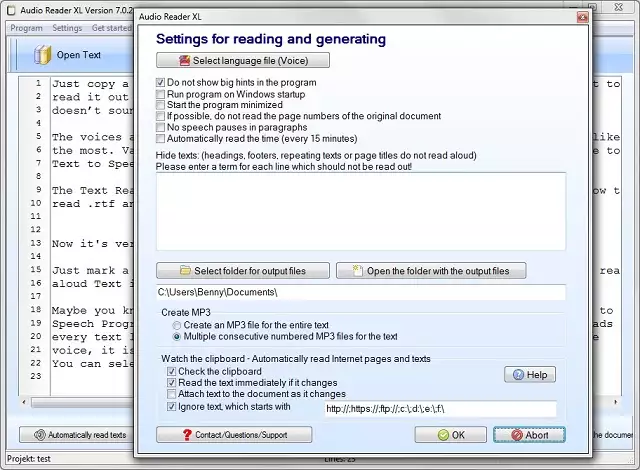This screenshot has width=640, height=470.
Task: Open the Settings menu
Action: pyautogui.click(x=67, y=28)
